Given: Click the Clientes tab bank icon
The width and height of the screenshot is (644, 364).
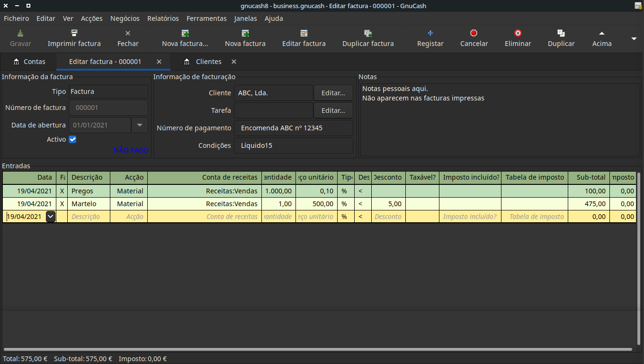Looking at the screenshot, I should 187,62.
